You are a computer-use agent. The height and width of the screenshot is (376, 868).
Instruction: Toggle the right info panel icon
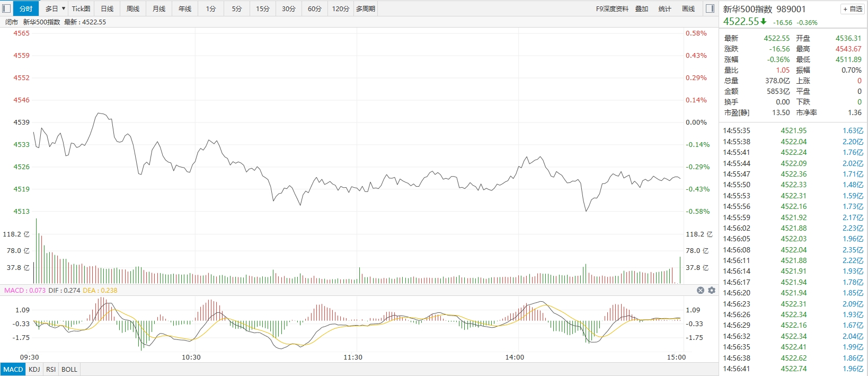(x=710, y=8)
